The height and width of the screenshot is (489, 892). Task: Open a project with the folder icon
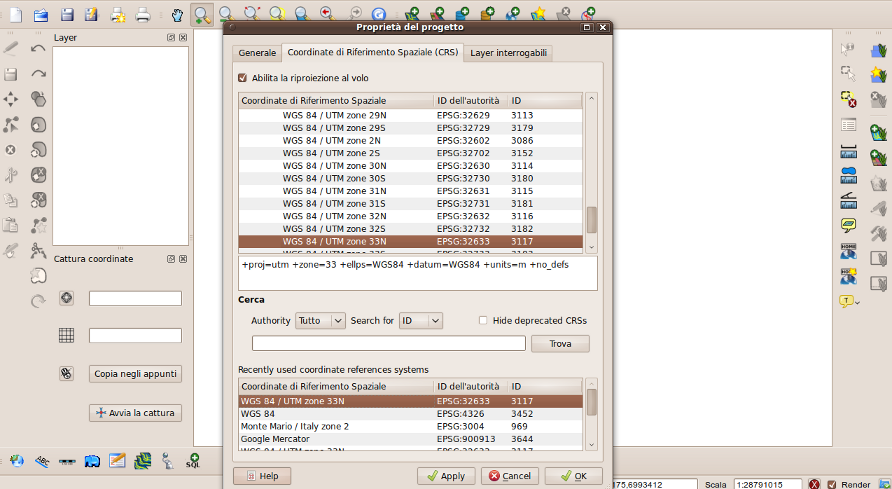[x=41, y=14]
